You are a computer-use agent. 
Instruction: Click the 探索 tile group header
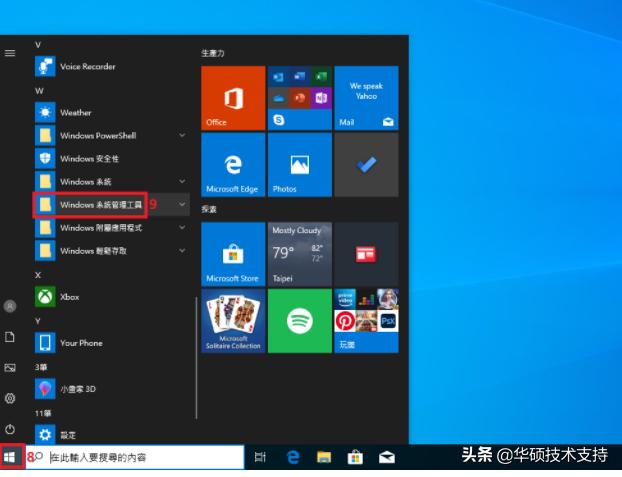click(x=209, y=209)
